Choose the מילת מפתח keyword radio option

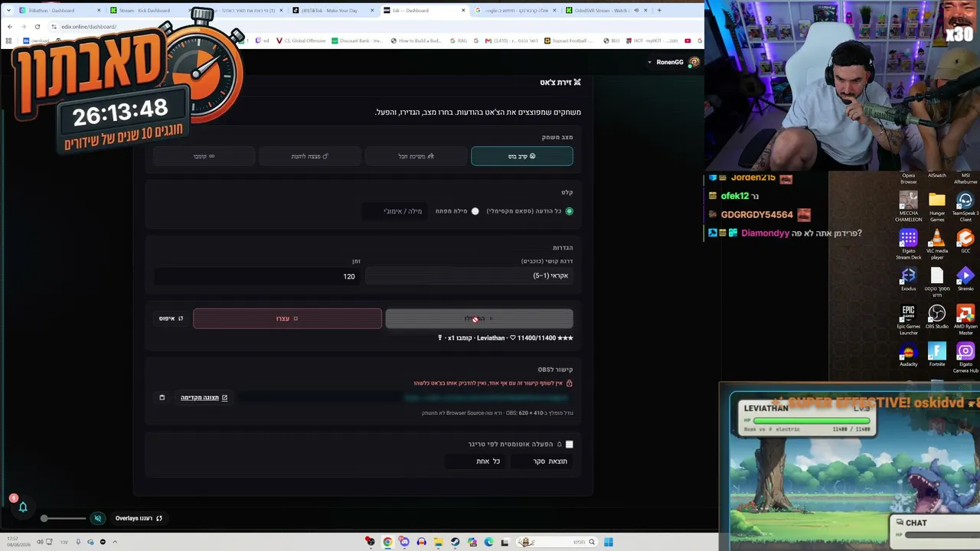pos(475,211)
